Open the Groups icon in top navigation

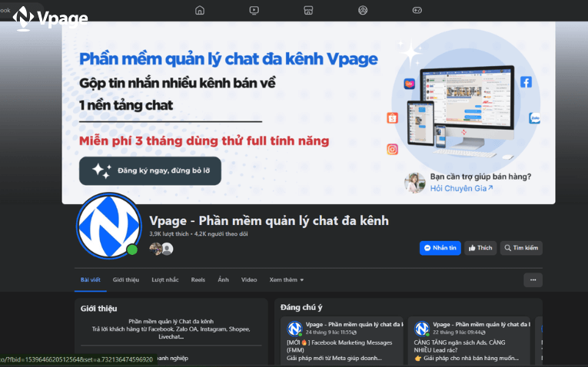click(x=363, y=10)
